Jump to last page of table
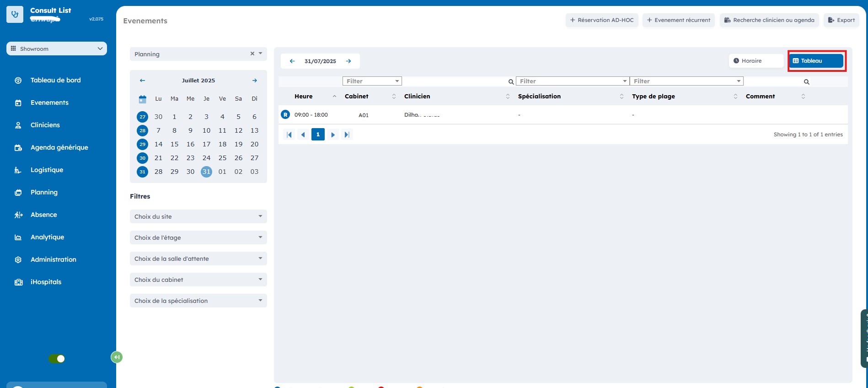The height and width of the screenshot is (388, 868). click(x=347, y=135)
